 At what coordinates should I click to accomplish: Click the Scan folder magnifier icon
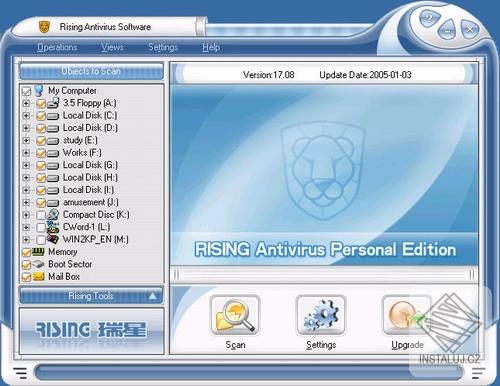[x=235, y=315]
